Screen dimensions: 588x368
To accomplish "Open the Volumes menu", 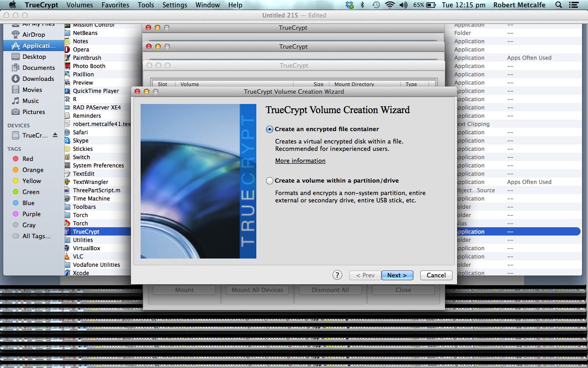I will [79, 5].
